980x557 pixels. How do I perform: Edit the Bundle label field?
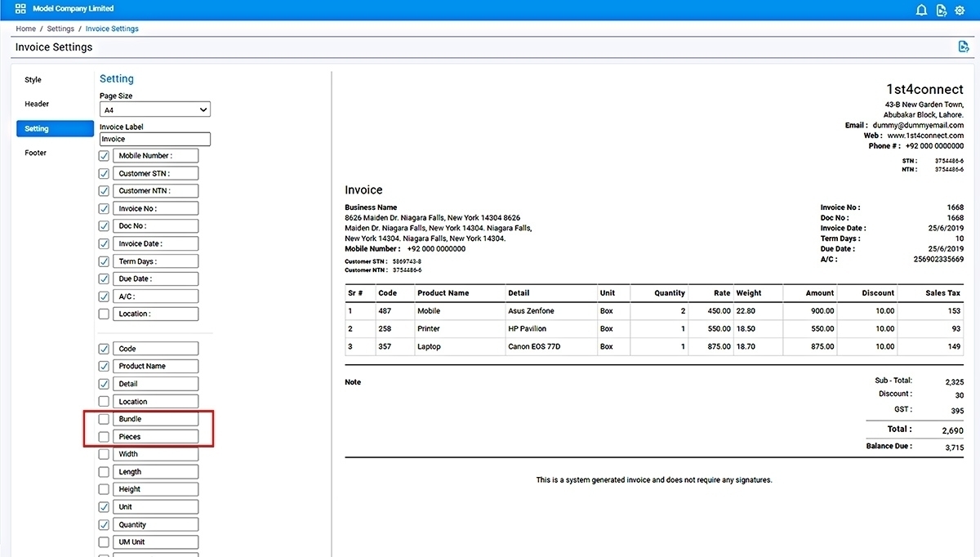(x=156, y=419)
